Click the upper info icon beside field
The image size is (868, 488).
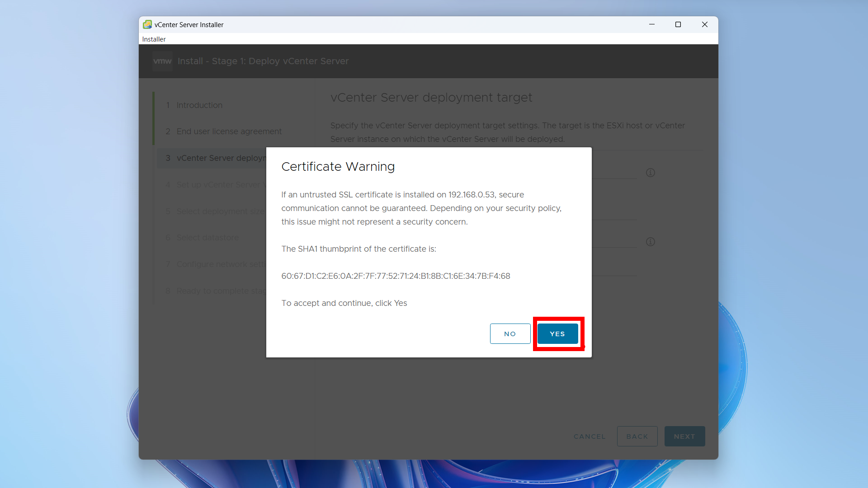point(650,173)
